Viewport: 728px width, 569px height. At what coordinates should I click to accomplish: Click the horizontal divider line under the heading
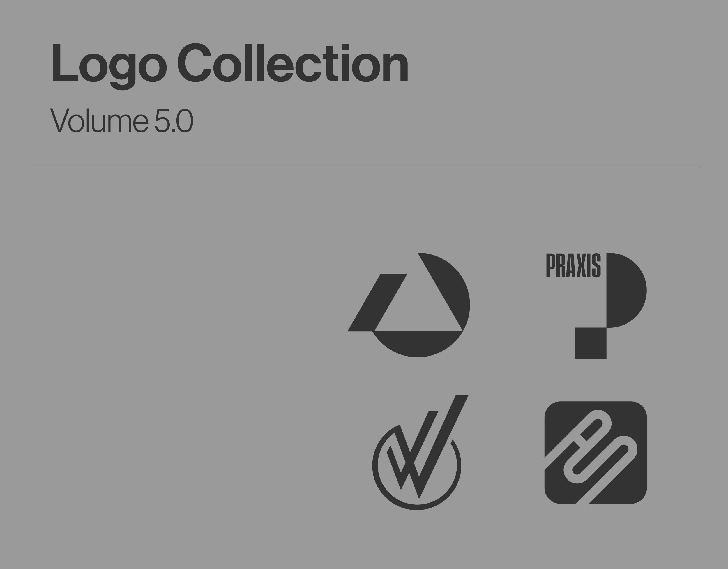365,166
